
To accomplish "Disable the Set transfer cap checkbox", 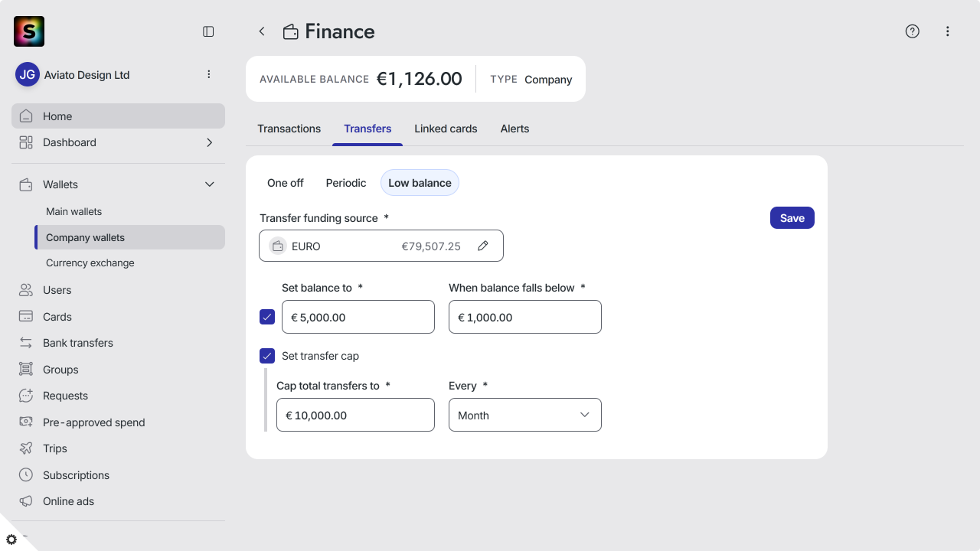I will pyautogui.click(x=267, y=356).
